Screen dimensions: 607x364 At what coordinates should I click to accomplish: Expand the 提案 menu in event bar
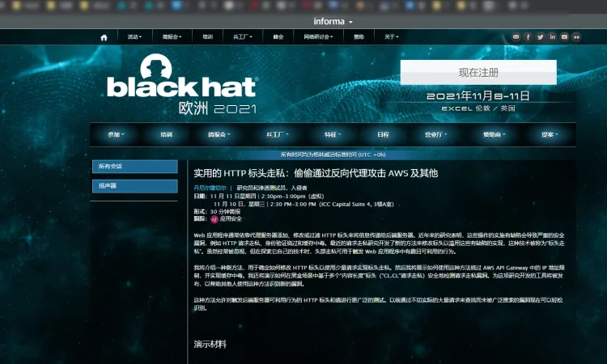550,134
